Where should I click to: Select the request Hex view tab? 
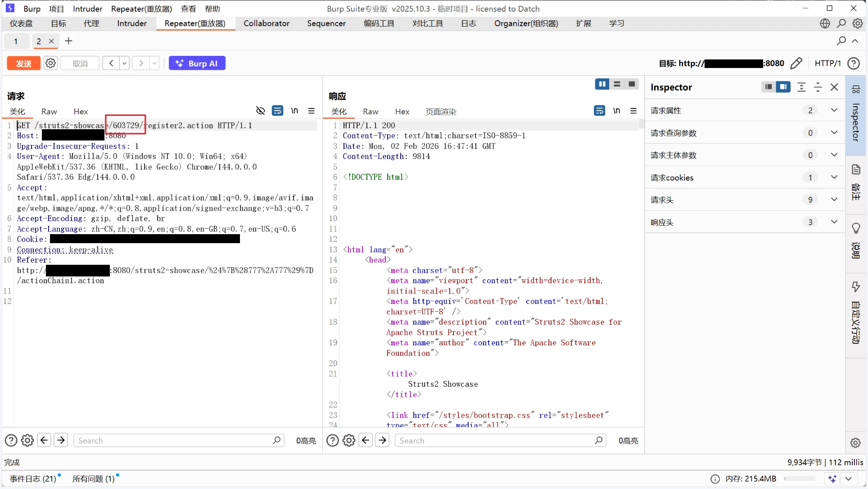tap(81, 112)
